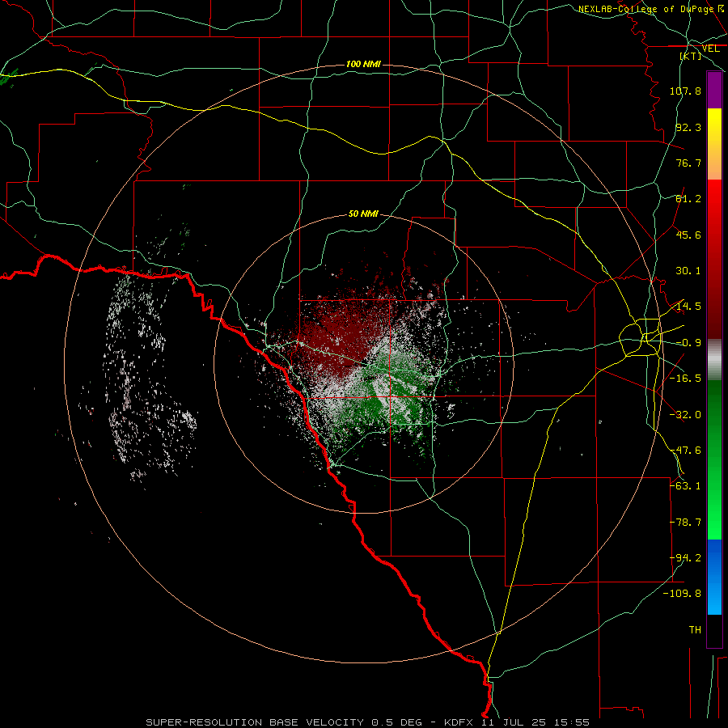Screen dimensions: 728x728
Task: Click the 50 NMI range ring label
Action: point(363,214)
